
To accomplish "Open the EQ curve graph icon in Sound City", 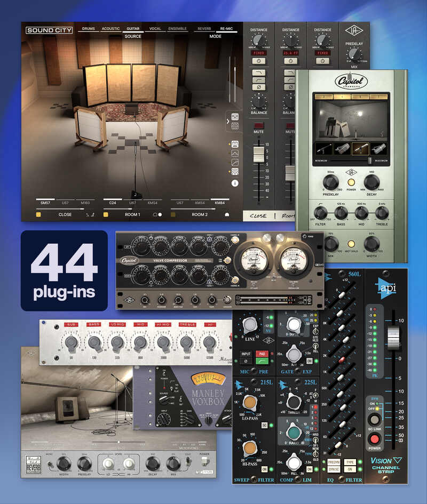I will click(x=235, y=153).
